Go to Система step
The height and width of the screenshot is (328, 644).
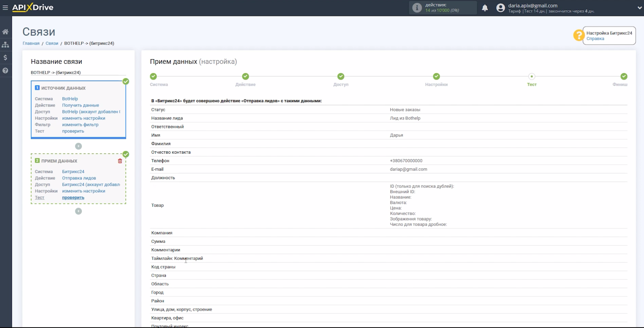pyautogui.click(x=153, y=76)
